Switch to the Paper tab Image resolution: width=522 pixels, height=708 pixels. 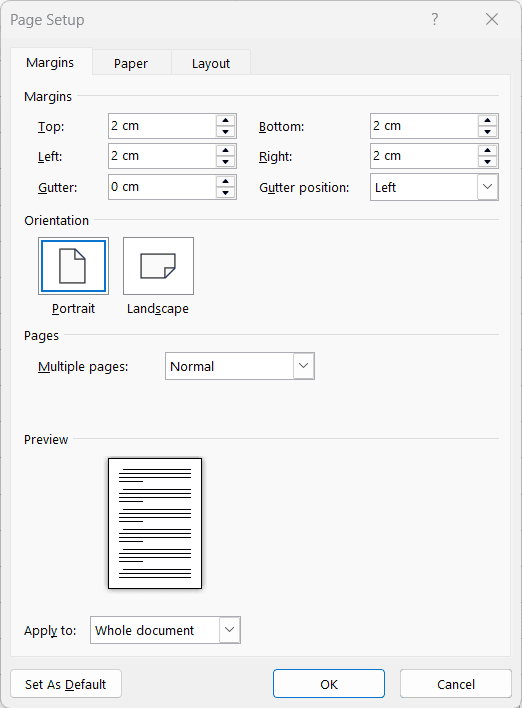pyautogui.click(x=131, y=63)
